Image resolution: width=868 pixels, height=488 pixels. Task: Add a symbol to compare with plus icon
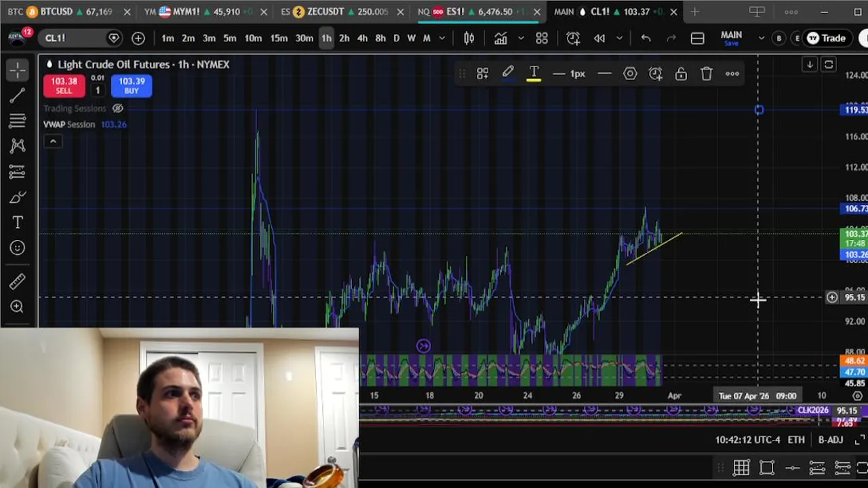(x=138, y=38)
